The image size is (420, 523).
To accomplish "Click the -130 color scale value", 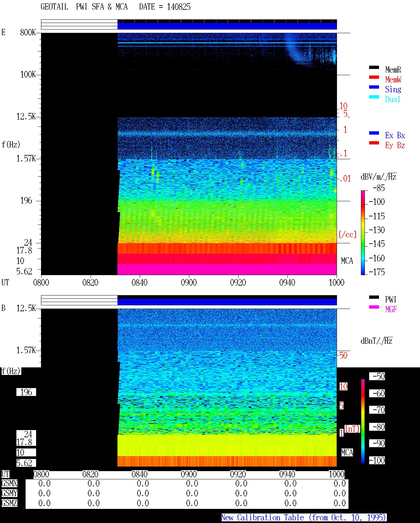I will [377, 230].
